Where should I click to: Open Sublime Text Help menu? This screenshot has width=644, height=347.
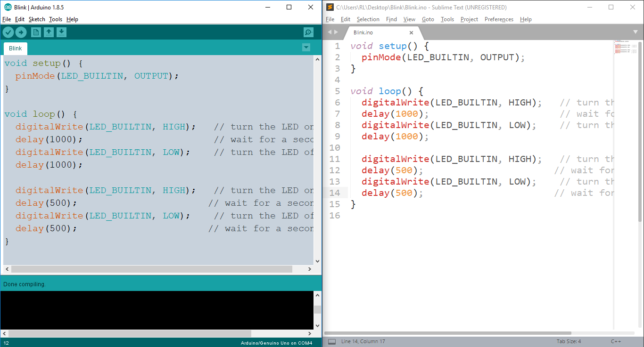(526, 19)
